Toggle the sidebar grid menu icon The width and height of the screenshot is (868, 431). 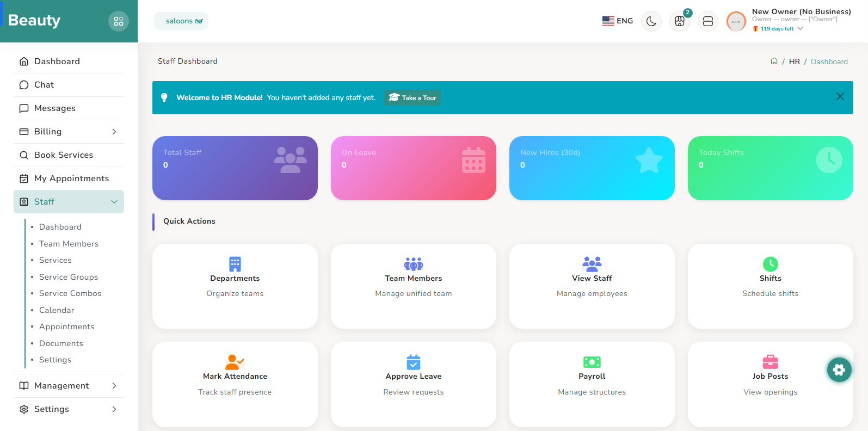119,21
